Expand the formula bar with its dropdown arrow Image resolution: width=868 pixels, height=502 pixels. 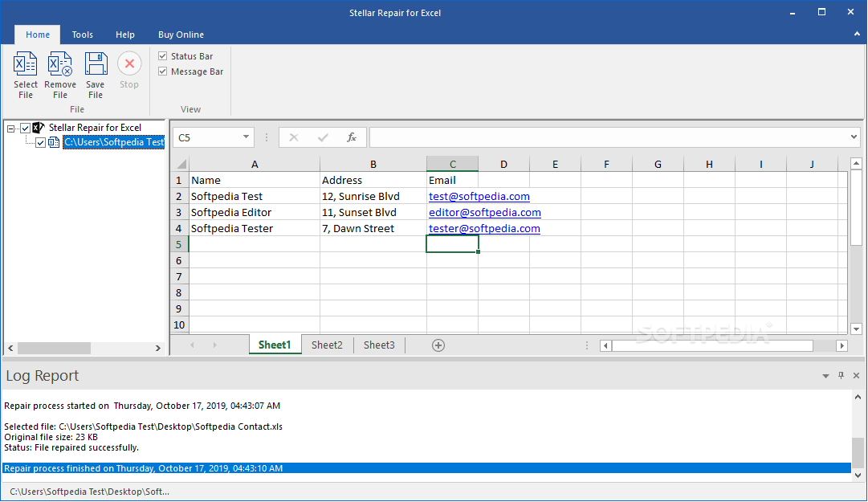854,137
